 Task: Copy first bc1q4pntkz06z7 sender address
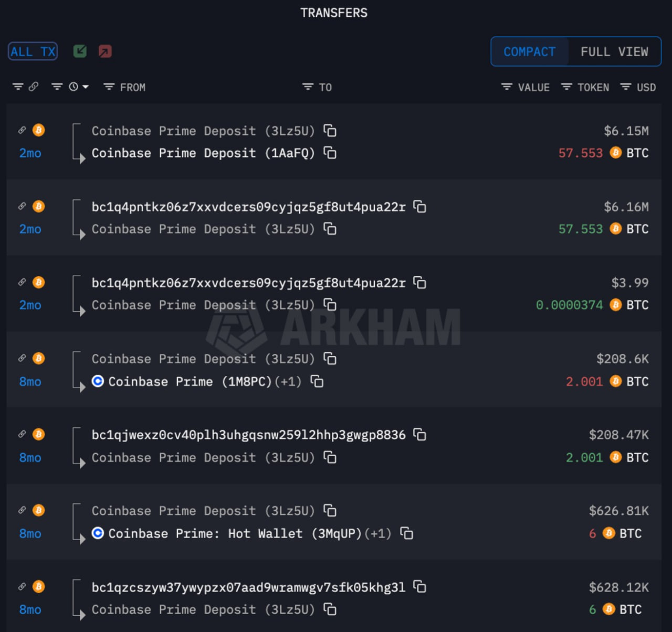419,207
